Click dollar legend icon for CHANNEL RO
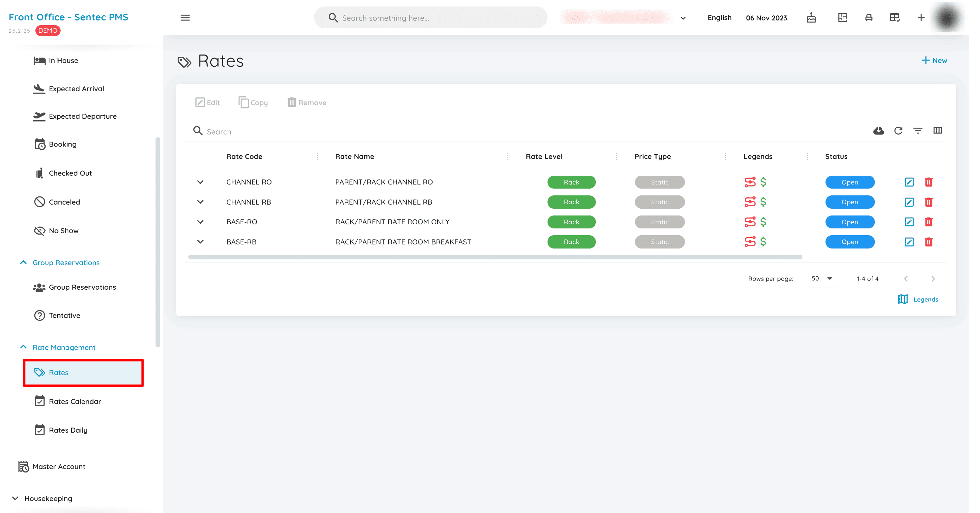The image size is (980, 513). [x=763, y=182]
